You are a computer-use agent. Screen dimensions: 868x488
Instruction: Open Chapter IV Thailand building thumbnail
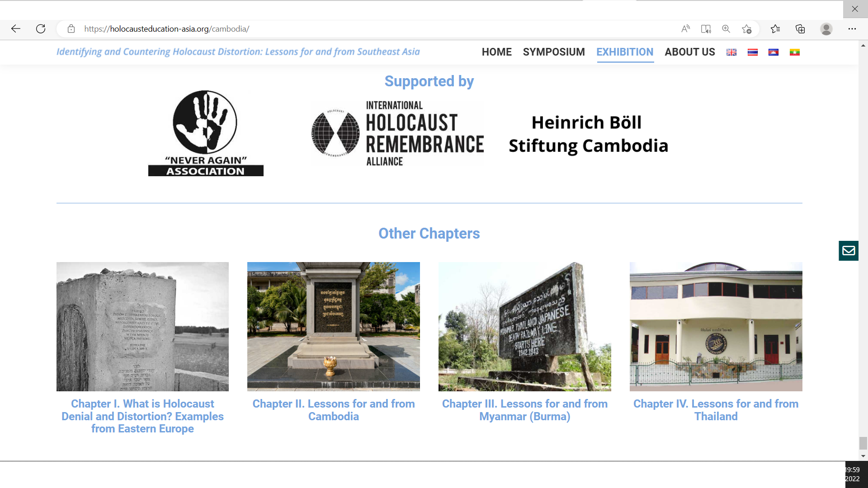coord(716,327)
